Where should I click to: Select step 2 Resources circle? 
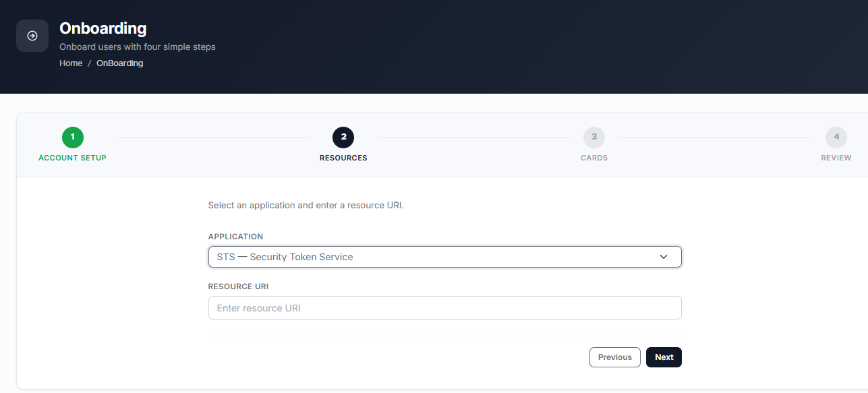(343, 138)
